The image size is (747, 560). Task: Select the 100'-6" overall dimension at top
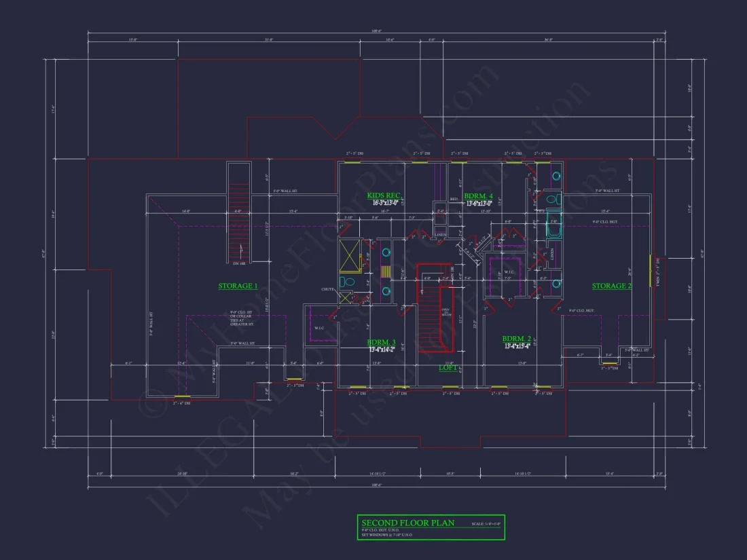pyautogui.click(x=376, y=30)
